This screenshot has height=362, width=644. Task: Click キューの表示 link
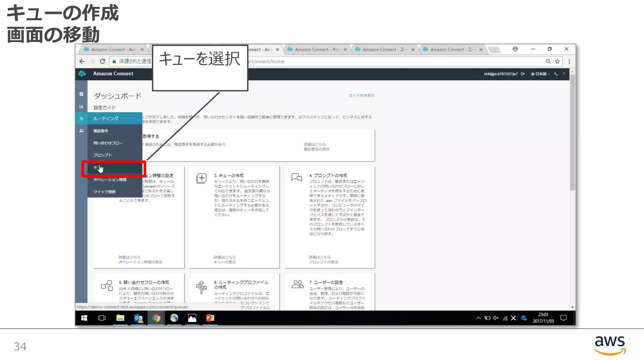(225, 262)
